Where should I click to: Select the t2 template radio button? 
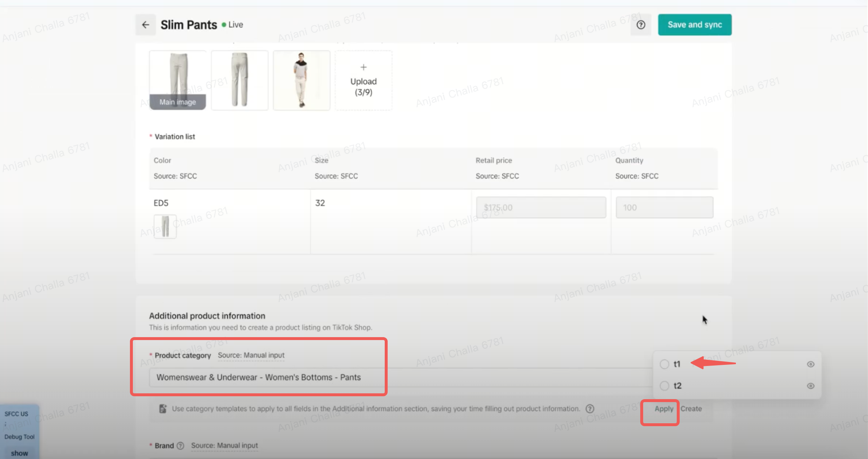pyautogui.click(x=664, y=386)
